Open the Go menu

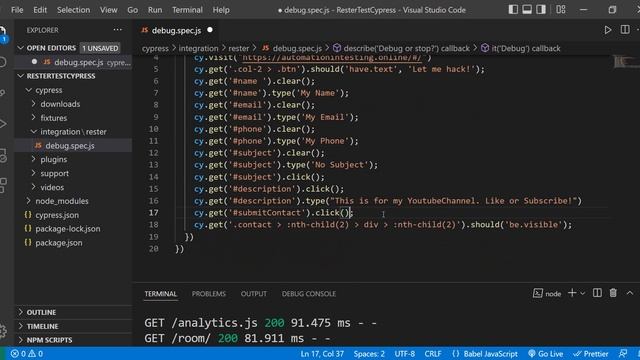tap(132, 10)
